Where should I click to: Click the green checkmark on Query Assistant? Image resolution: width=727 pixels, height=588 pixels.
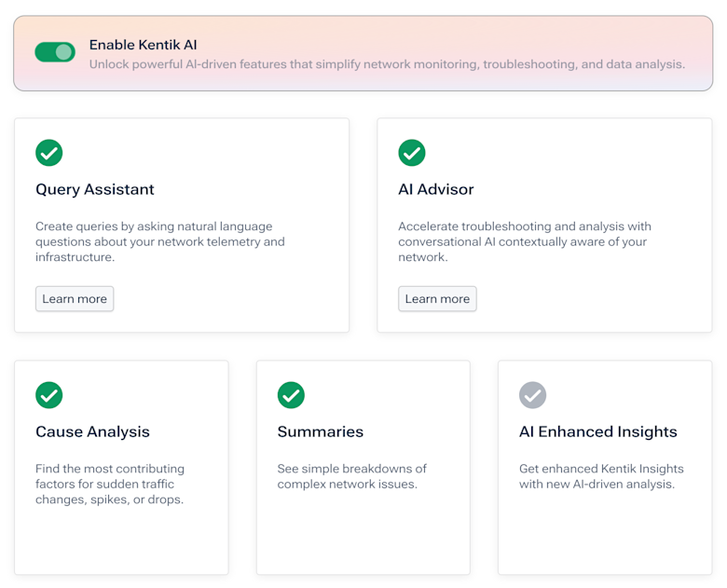click(49, 153)
